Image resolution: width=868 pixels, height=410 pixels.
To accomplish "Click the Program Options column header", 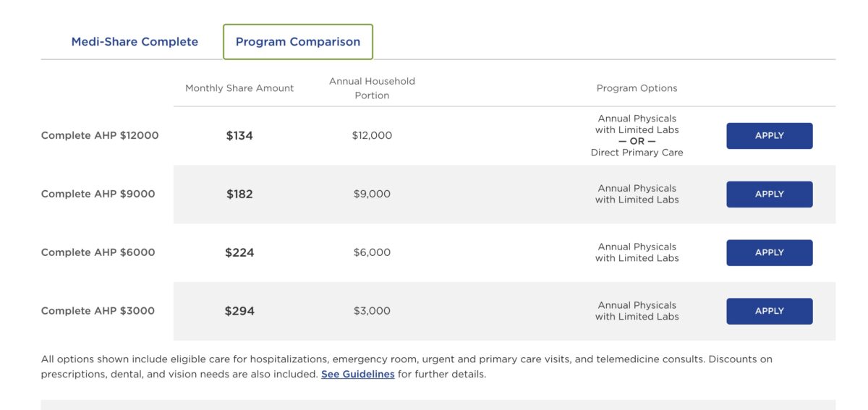I will (x=637, y=88).
